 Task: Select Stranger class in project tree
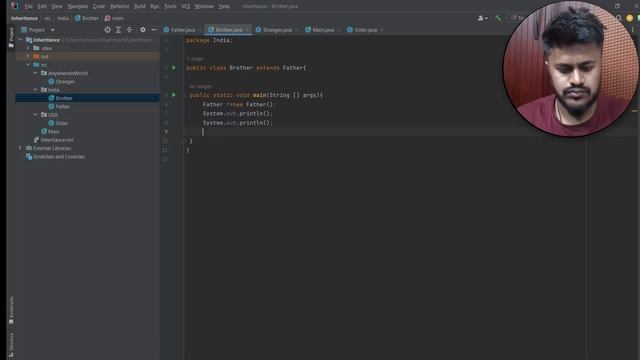pyautogui.click(x=62, y=82)
